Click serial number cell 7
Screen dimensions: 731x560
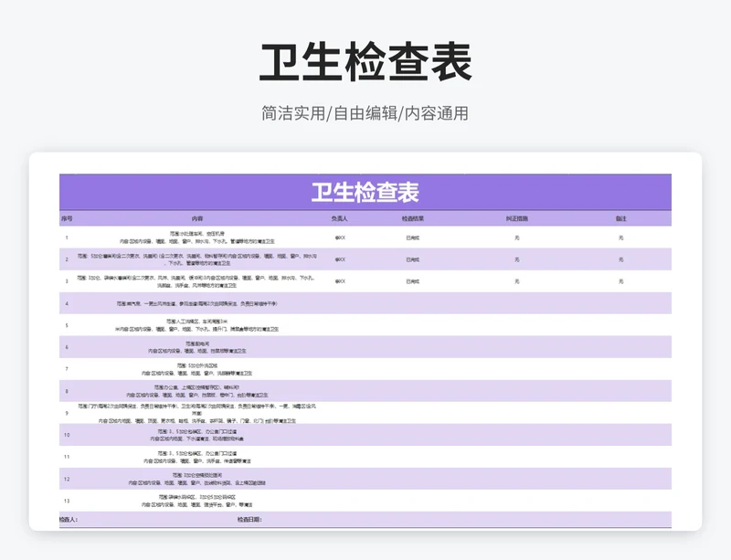pos(67,369)
